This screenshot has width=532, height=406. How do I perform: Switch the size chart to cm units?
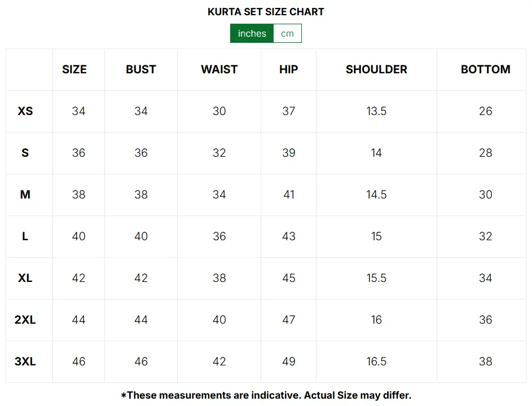click(x=287, y=33)
